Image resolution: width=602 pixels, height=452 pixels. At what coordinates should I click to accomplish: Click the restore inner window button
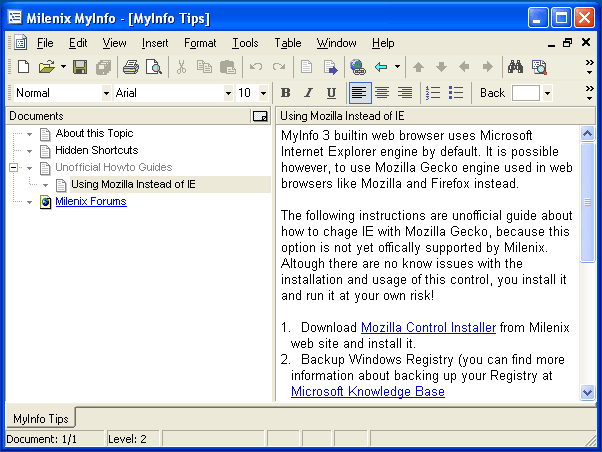coord(567,42)
